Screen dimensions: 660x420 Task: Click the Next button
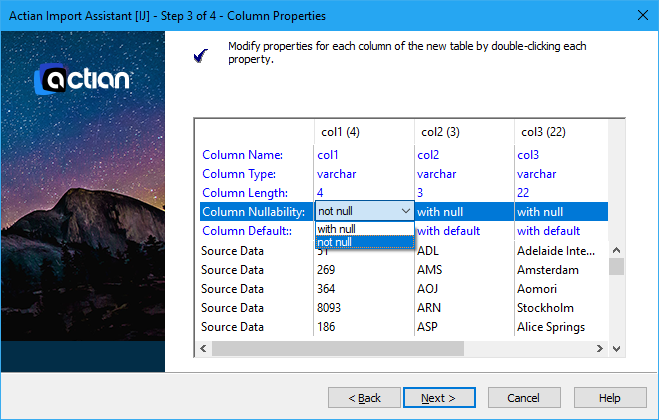click(438, 397)
